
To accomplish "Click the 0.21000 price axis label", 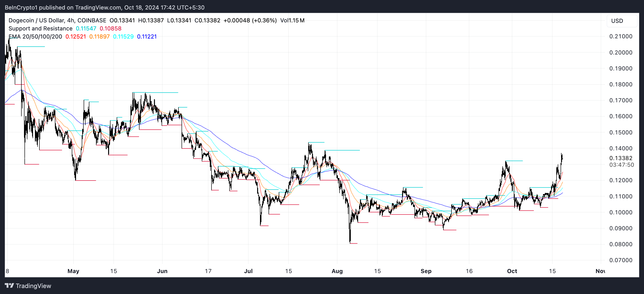I will click(620, 36).
